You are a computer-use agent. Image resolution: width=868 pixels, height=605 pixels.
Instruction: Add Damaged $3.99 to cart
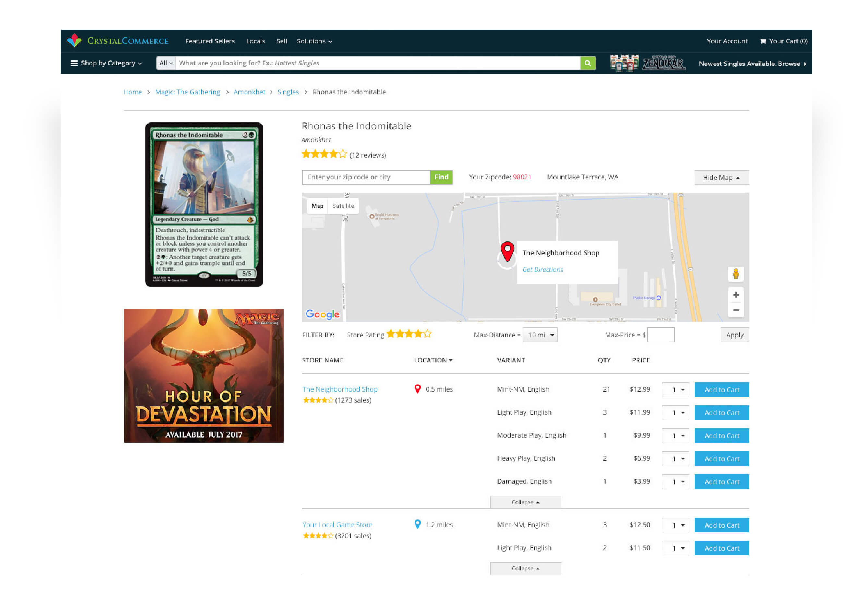coord(722,482)
